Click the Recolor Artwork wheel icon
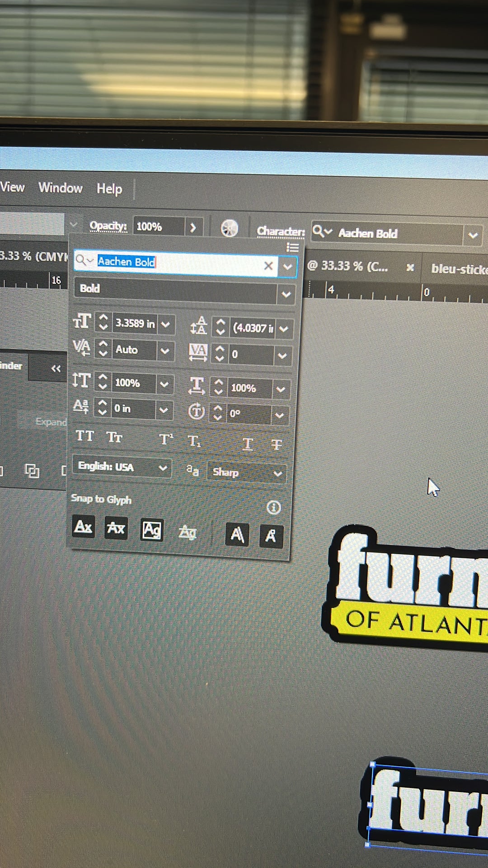This screenshot has width=488, height=868. (230, 228)
